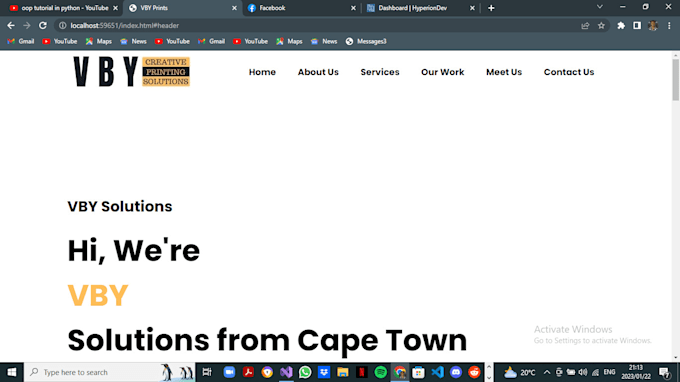Open the Services nav link
The width and height of the screenshot is (680, 382).
380,72
